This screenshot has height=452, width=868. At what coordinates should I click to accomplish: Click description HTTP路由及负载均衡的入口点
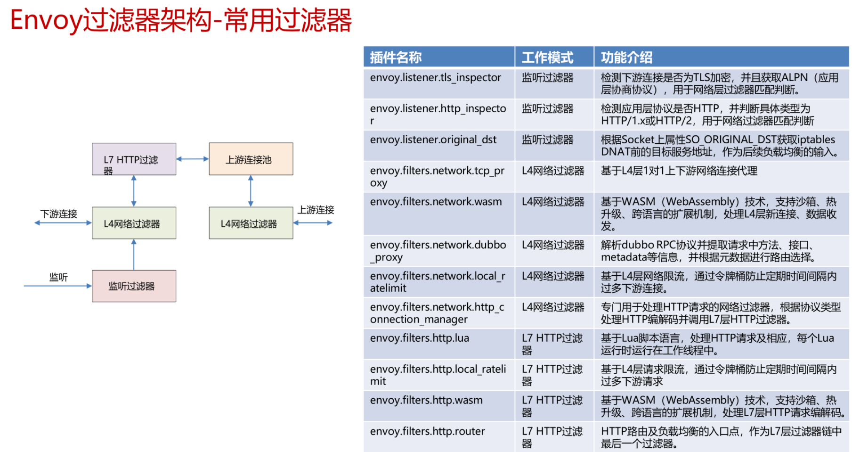[x=722, y=437]
